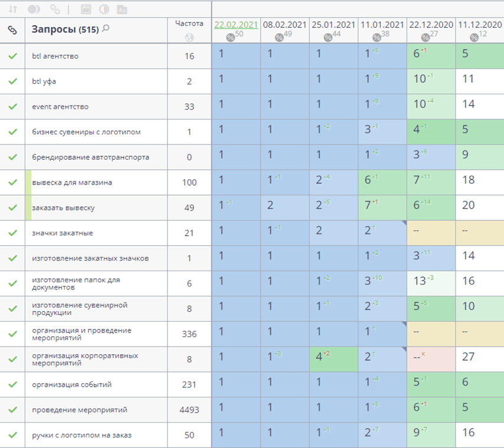Click frequency value 336
Viewport: 504px width, 448px height.
tap(189, 334)
